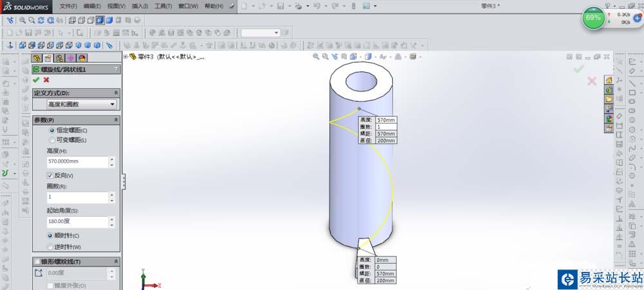Click the Undo icon in title bar
This screenshot has height=290, width=644.
[317, 6]
